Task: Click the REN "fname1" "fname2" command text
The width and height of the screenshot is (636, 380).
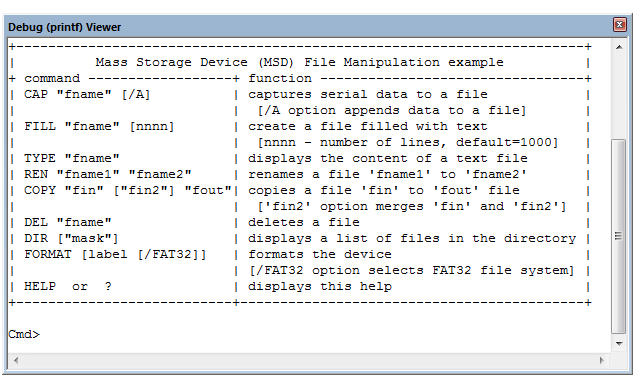Action: tap(107, 174)
